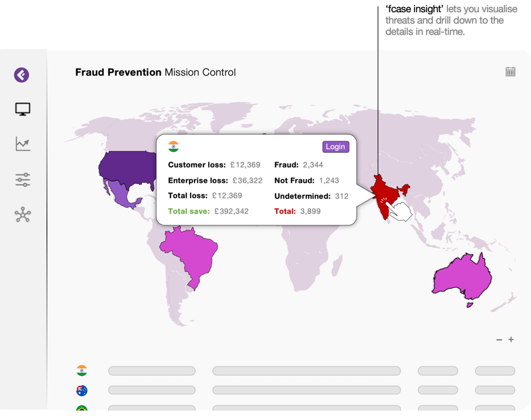Open the monitor dashboard view
The image size is (531, 420).
[x=23, y=109]
